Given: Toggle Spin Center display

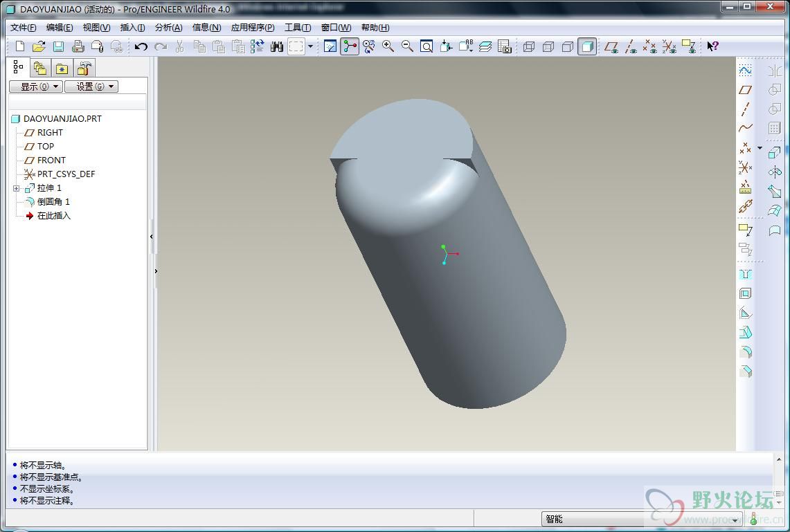Looking at the screenshot, I should (x=350, y=47).
